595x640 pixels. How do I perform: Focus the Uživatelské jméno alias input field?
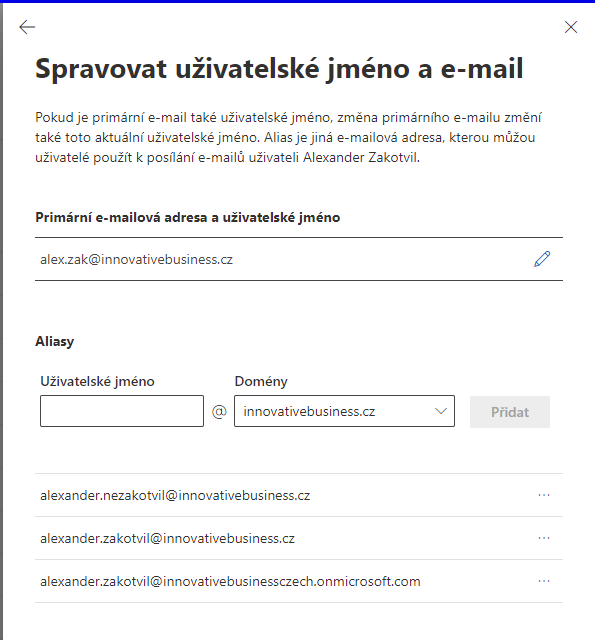122,411
